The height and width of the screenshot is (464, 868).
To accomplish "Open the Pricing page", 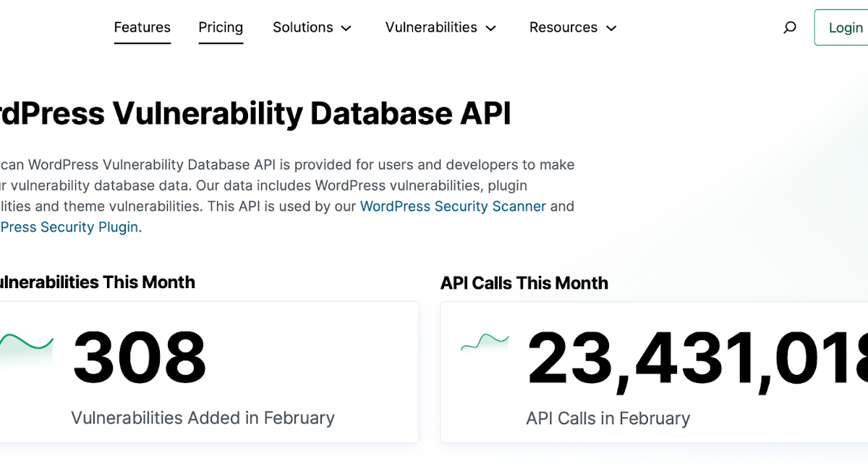I will (221, 28).
